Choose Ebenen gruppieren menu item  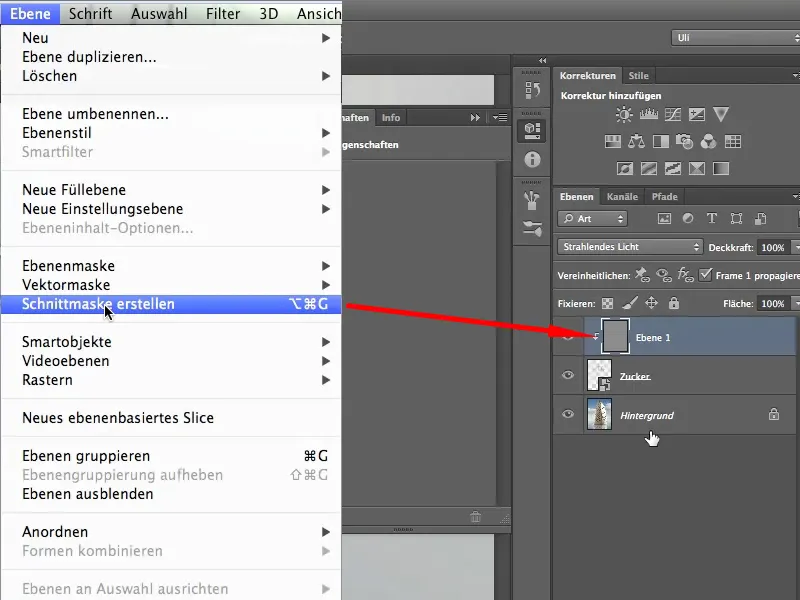(171, 456)
